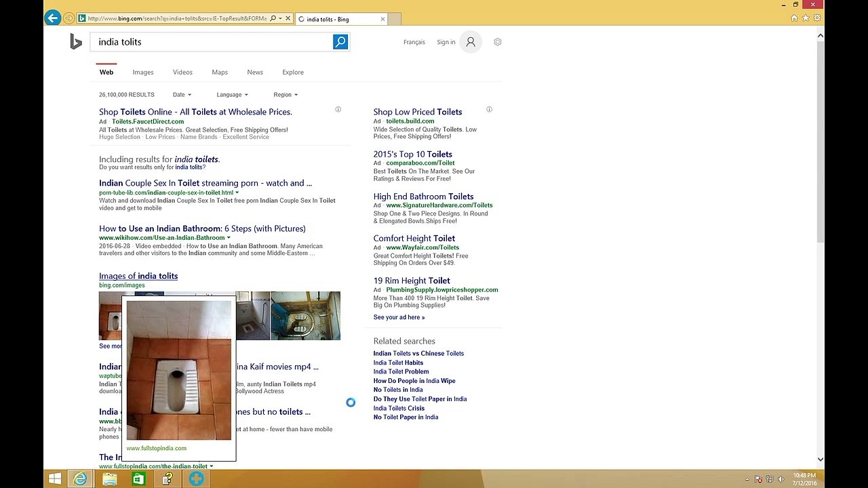Switch to the Maps tab

(x=220, y=72)
